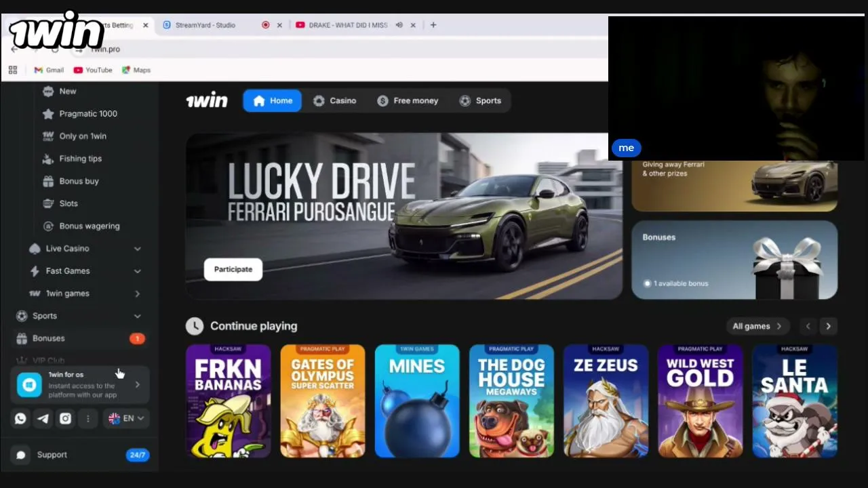The width and height of the screenshot is (868, 488).
Task: Click the Fishing tips fish icon
Action: point(48,159)
